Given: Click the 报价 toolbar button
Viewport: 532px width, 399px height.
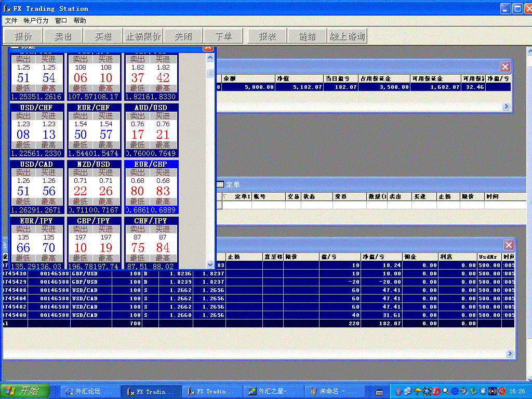Looking at the screenshot, I should coord(23,36).
